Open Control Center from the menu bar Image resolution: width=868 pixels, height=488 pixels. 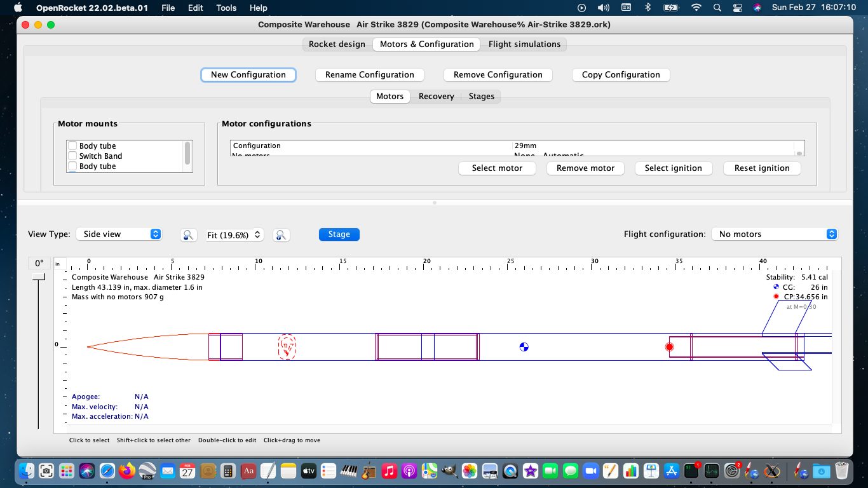click(x=737, y=8)
